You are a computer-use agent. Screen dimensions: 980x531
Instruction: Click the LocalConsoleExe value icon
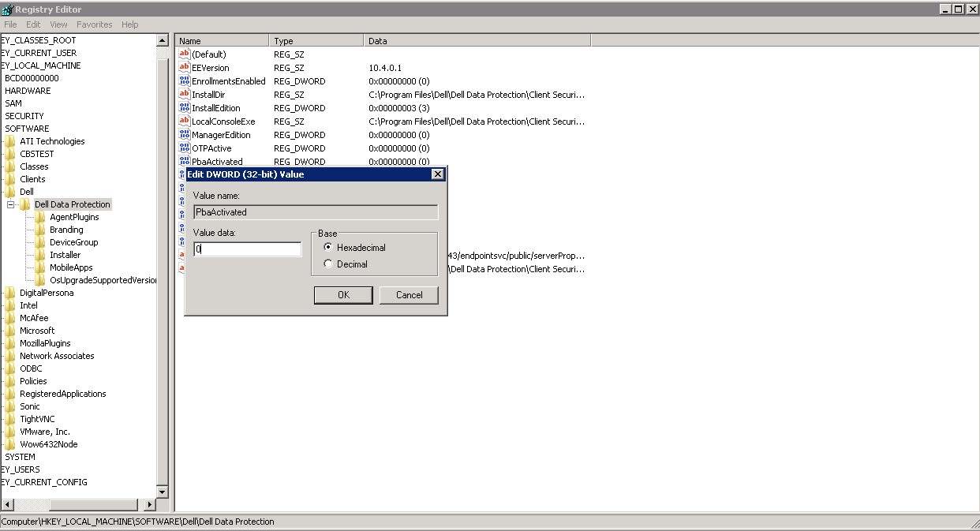pos(185,122)
